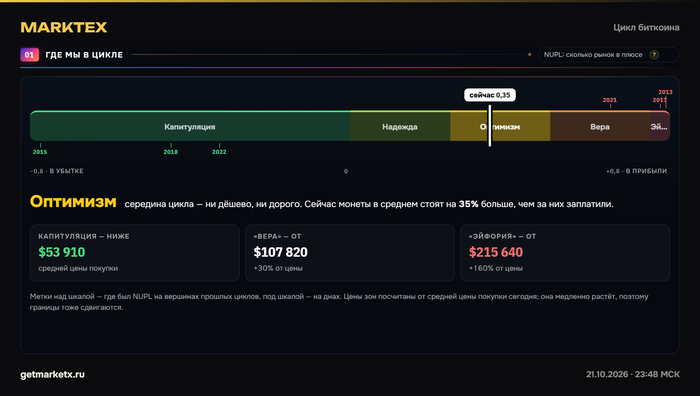
Task: Select the Оптимизм zone on the scale
Action: coord(500,127)
